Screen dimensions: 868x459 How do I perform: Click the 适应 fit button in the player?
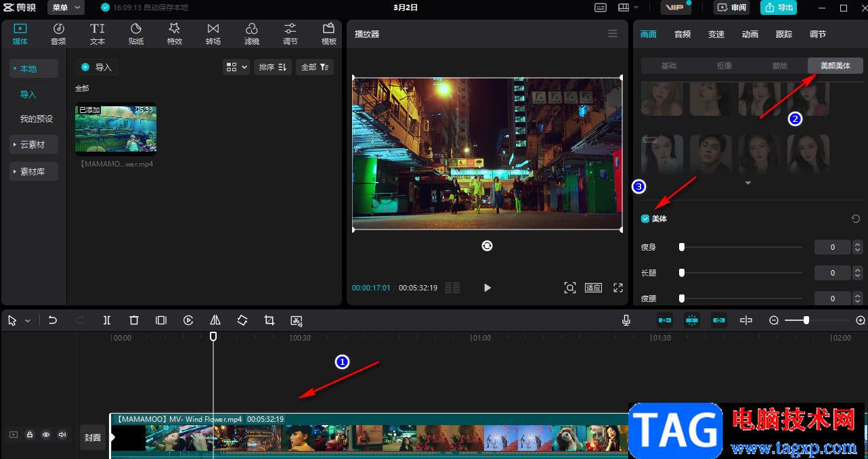(594, 288)
